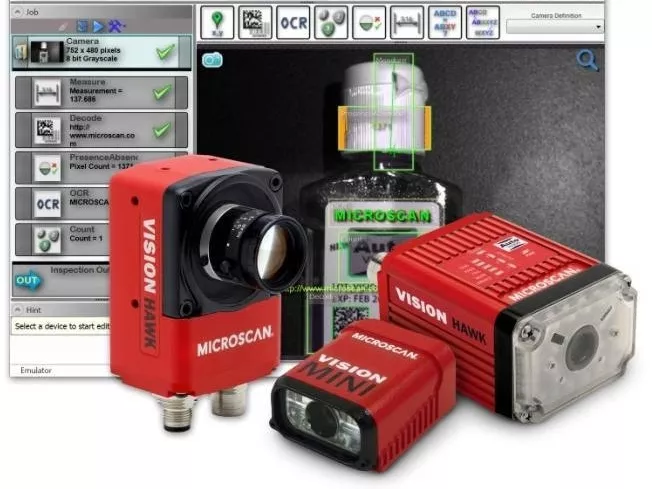Collapse the Job panel chevron
The width and height of the screenshot is (652, 489).
coord(18,12)
